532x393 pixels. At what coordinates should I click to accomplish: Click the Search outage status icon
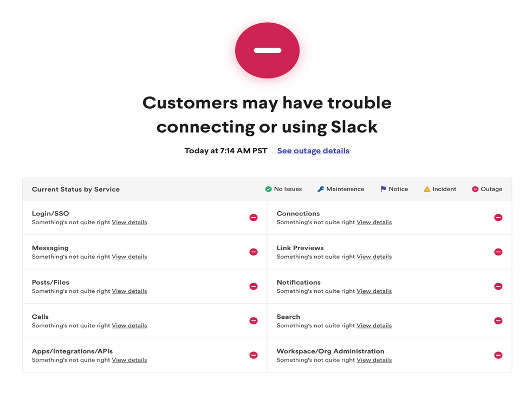click(498, 321)
